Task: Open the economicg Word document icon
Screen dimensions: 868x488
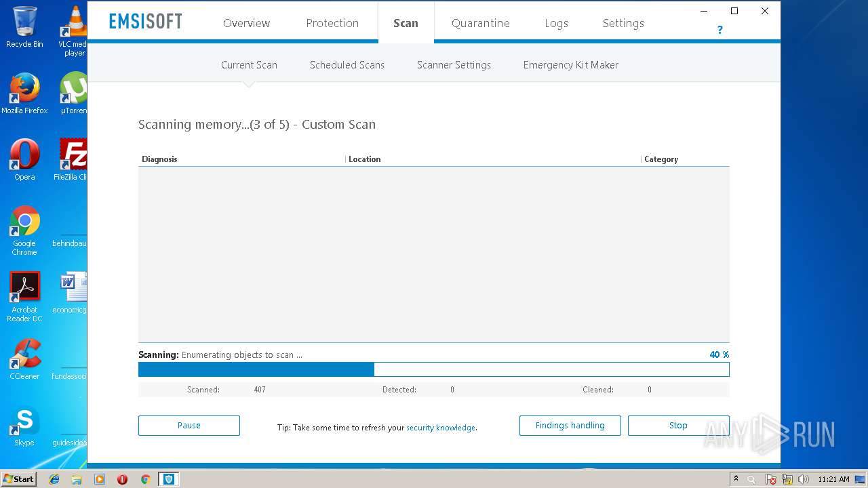Action: point(71,293)
